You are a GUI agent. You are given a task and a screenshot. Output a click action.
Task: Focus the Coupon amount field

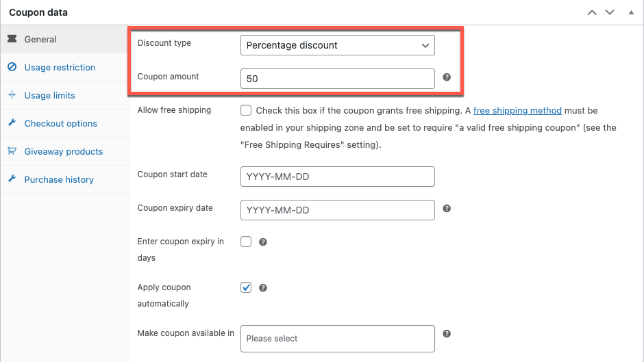[338, 79]
